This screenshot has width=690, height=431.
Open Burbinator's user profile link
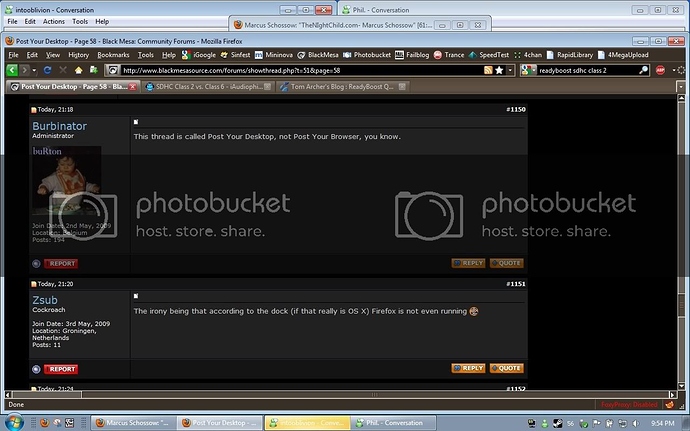click(59, 126)
